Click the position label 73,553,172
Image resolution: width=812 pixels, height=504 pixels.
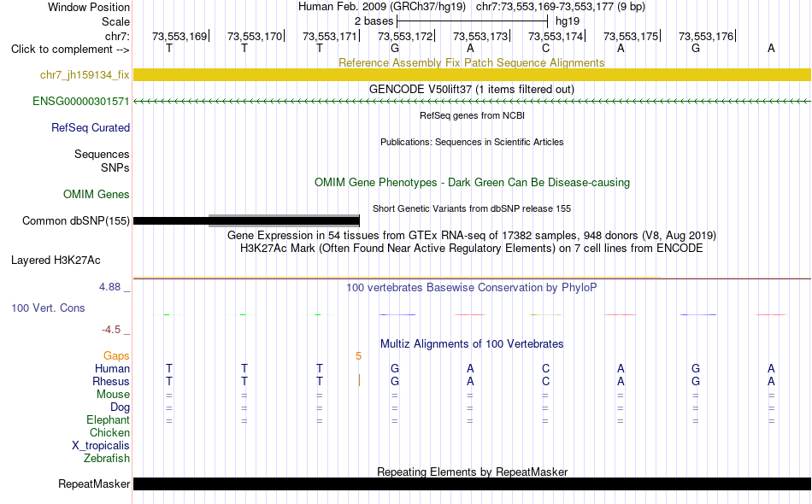(x=405, y=36)
